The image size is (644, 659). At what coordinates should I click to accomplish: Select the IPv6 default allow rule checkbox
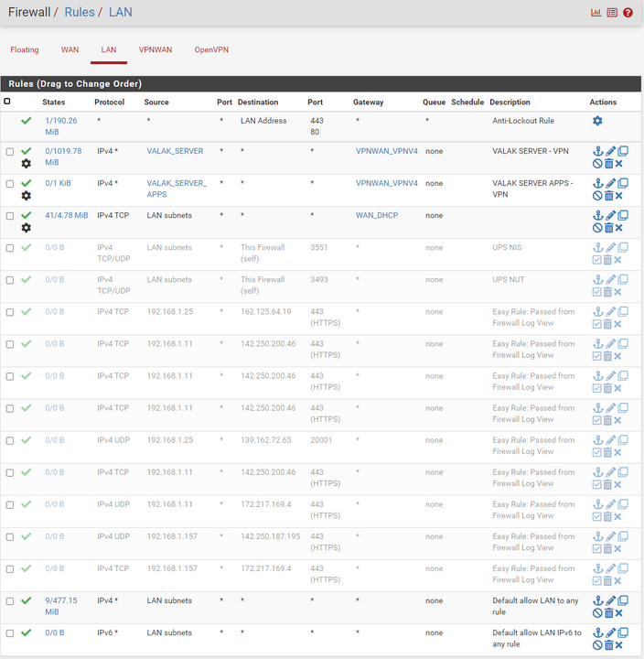coord(10,633)
